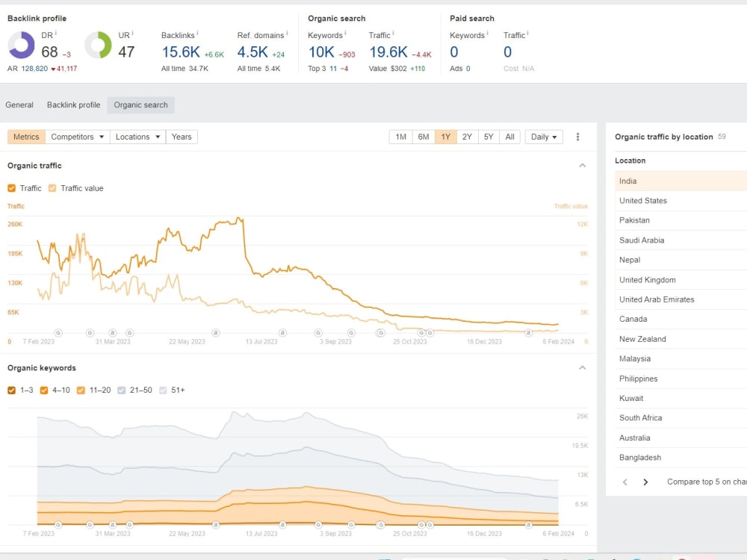Viewport: 747px width, 560px height.
Task: Select Canada in the location list
Action: pos(681,319)
